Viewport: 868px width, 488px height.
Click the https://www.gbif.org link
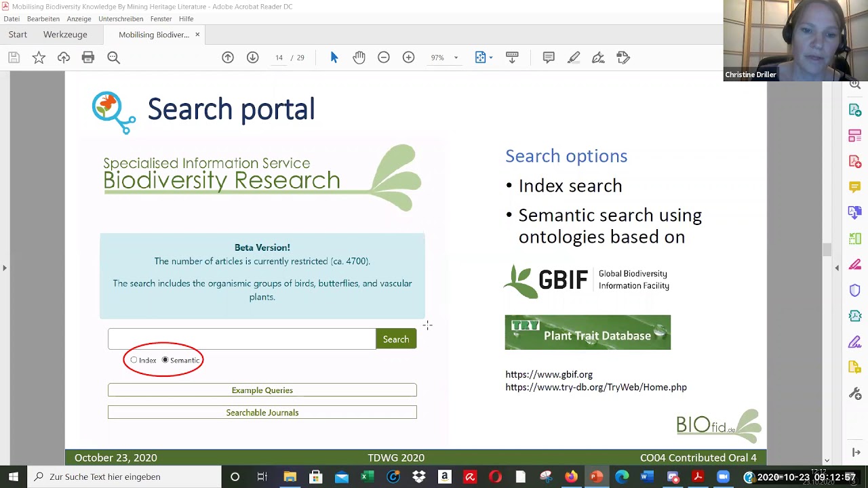549,374
